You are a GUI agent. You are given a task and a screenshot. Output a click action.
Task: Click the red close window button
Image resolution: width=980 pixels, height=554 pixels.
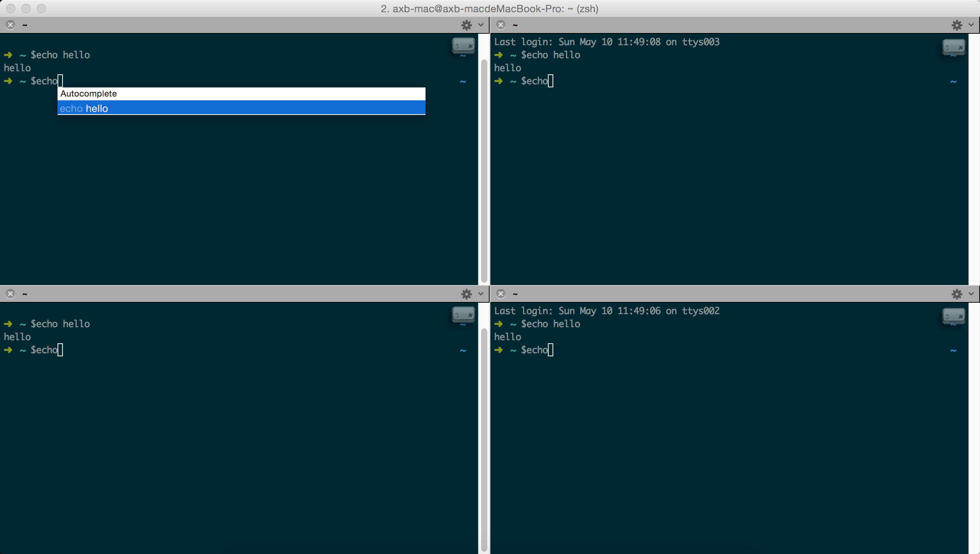point(11,8)
